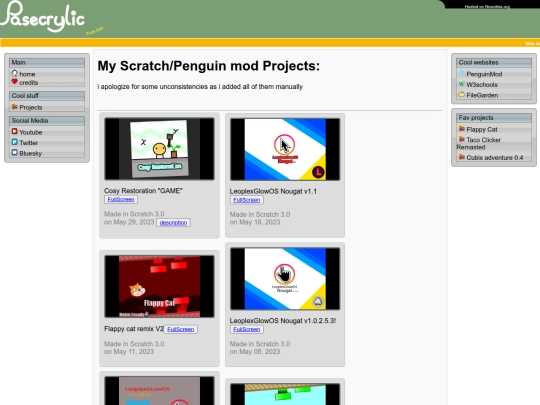Viewport: 540px width, 405px height.
Task: Click the description button for Cosy Restoration
Action: point(173,222)
